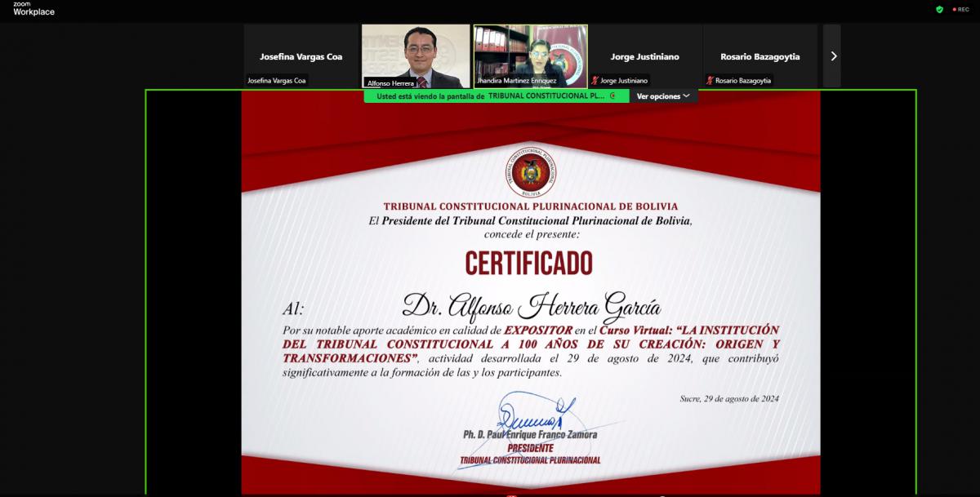
Task: Click the CERTIFICADO heading in the shared screen
Action: pyautogui.click(x=529, y=263)
